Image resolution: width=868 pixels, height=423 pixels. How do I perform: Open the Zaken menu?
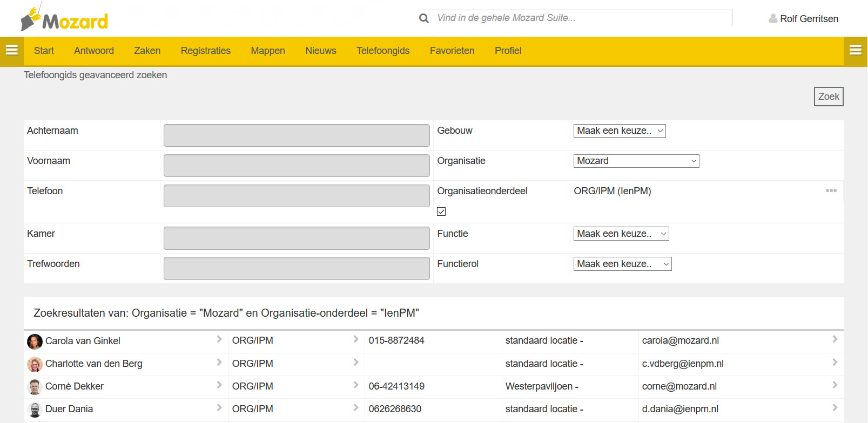point(147,51)
